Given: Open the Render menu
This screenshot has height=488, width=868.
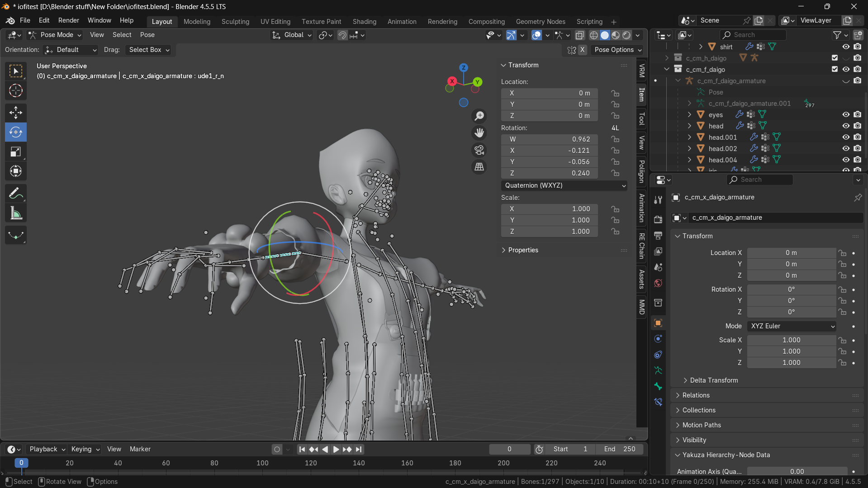Looking at the screenshot, I should point(69,20).
